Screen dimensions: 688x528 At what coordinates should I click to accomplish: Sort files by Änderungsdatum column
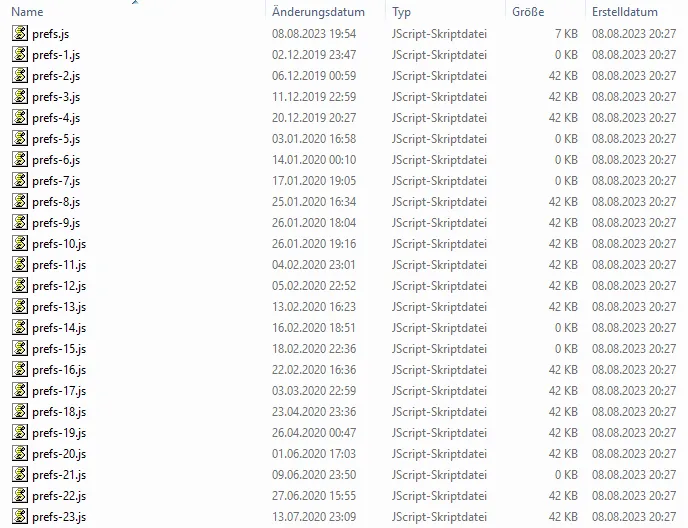point(318,12)
